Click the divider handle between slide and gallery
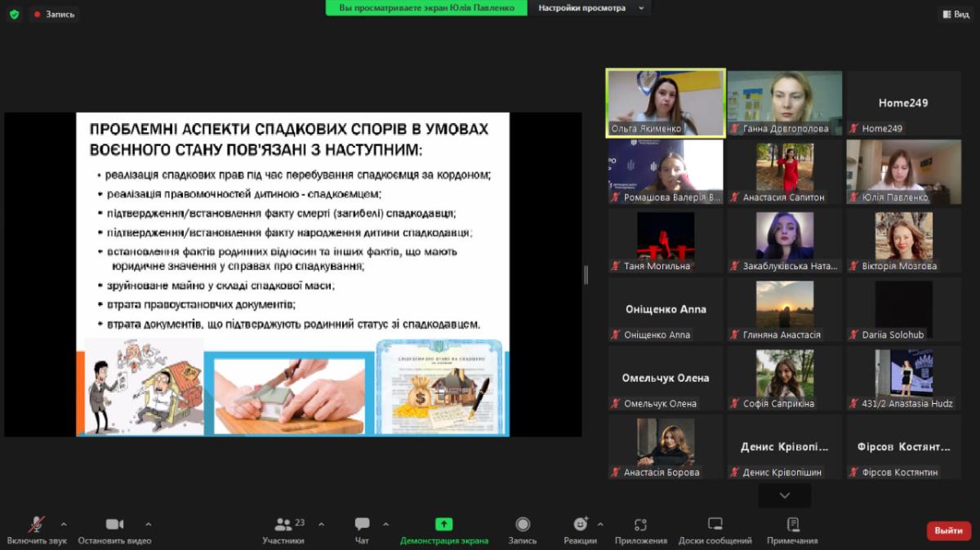Image resolution: width=980 pixels, height=550 pixels. point(586,275)
